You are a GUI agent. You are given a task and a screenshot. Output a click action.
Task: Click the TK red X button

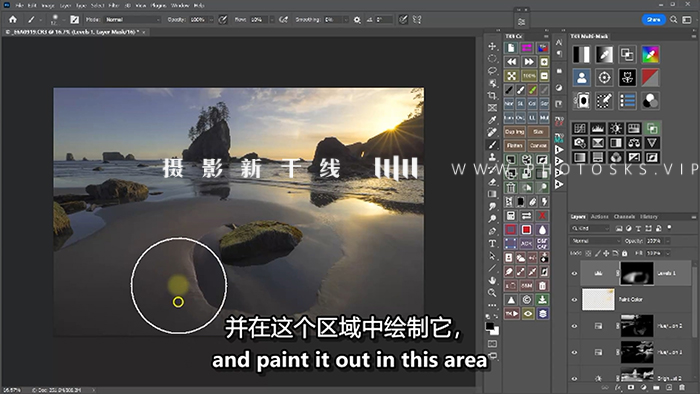[542, 216]
